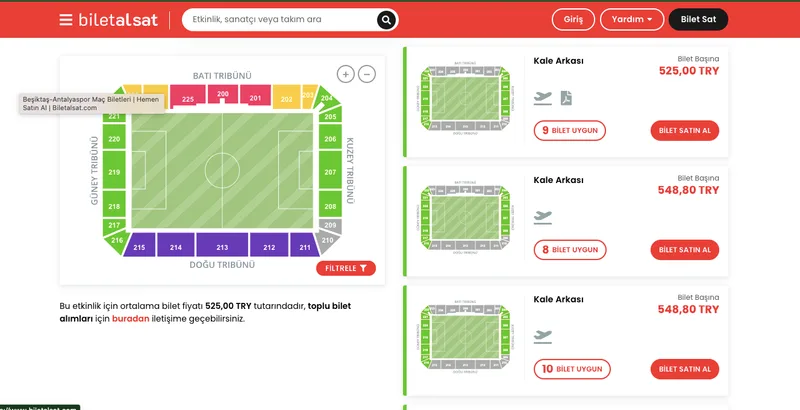Image resolution: width=800 pixels, height=410 pixels.
Task: Click the airplane icon on first listing
Action: pos(543,98)
